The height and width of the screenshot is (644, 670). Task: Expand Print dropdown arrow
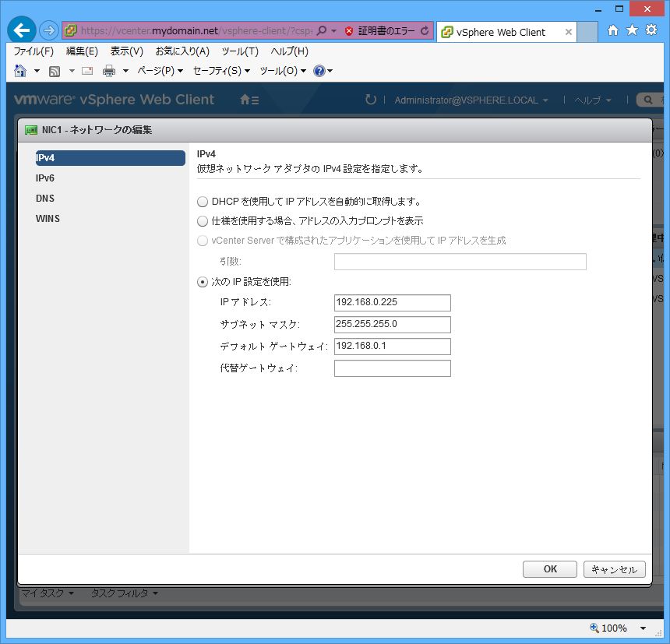click(x=125, y=71)
